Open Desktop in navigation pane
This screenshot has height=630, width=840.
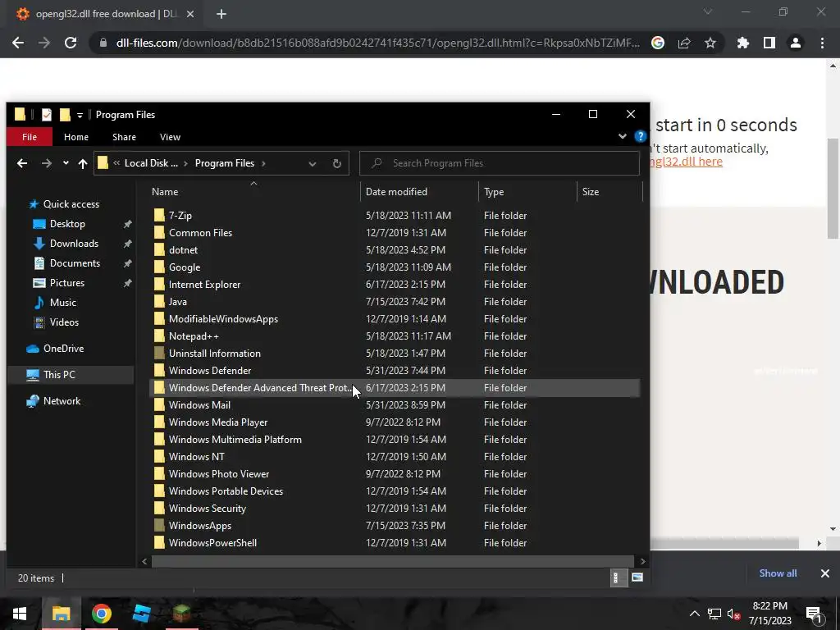pos(67,224)
